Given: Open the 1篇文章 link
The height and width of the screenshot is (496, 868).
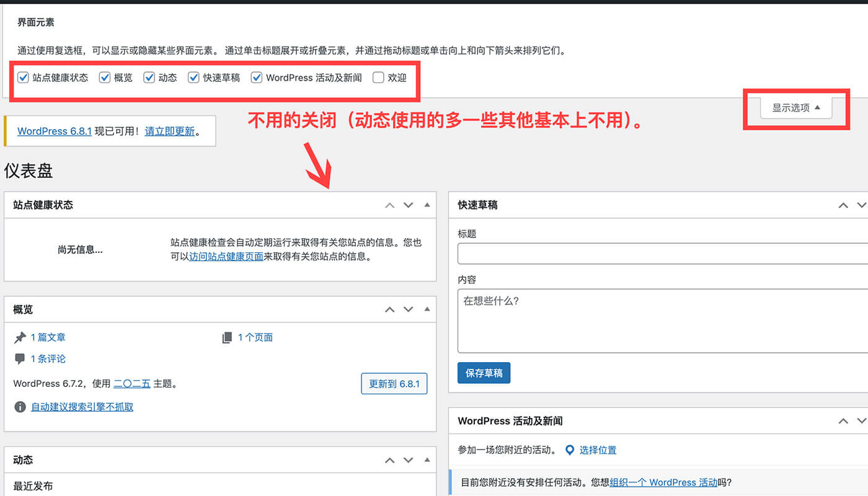Looking at the screenshot, I should click(x=48, y=337).
